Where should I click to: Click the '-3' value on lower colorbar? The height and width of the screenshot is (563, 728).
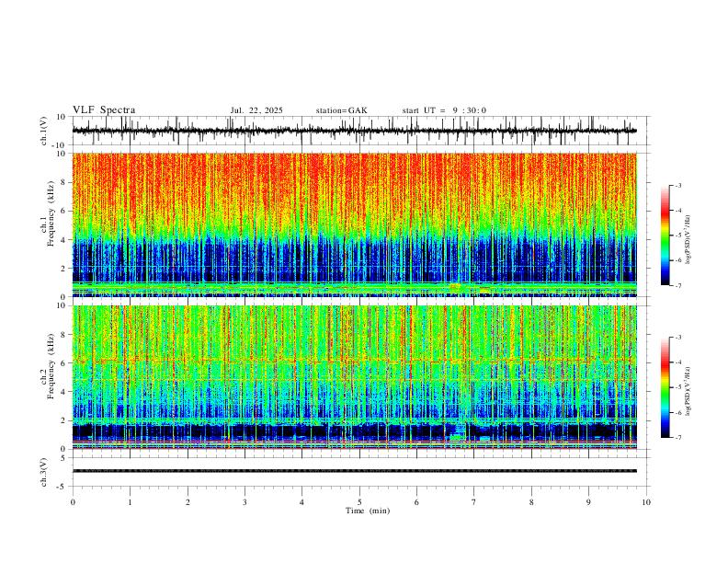coord(677,338)
